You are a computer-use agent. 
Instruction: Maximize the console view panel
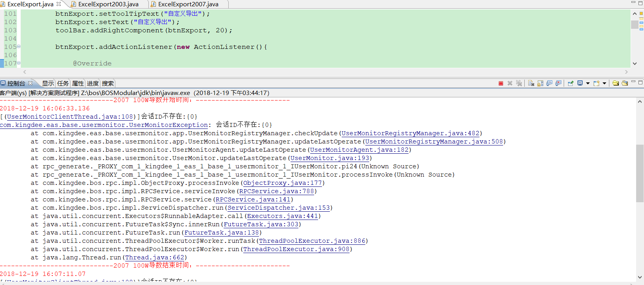point(640,82)
